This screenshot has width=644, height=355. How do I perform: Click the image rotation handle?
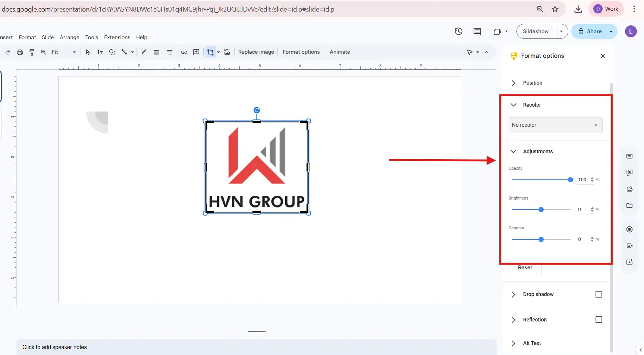(x=257, y=110)
